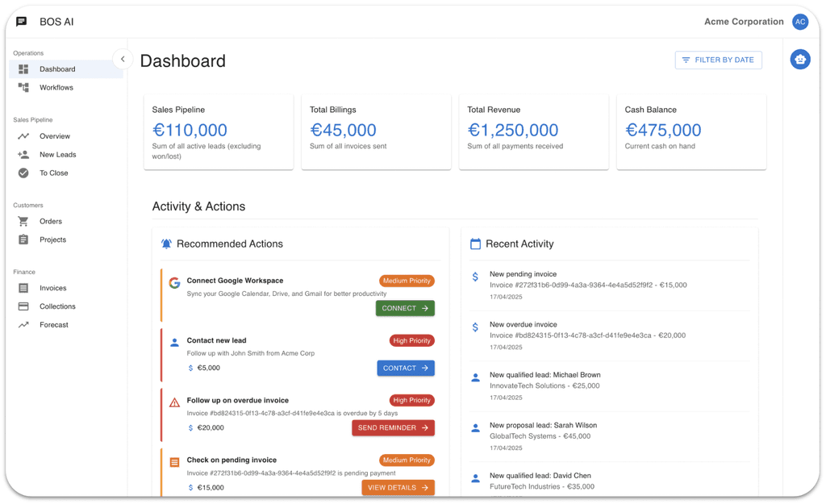Image resolution: width=826 pixels, height=504 pixels.
Task: Click the High Priority badge on overdue invoice
Action: click(412, 400)
